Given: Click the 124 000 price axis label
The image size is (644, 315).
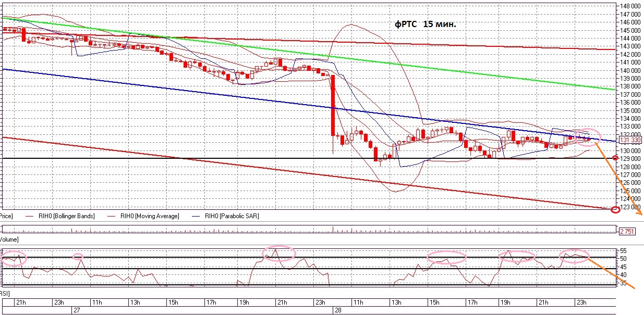Looking at the screenshot, I should (631, 199).
